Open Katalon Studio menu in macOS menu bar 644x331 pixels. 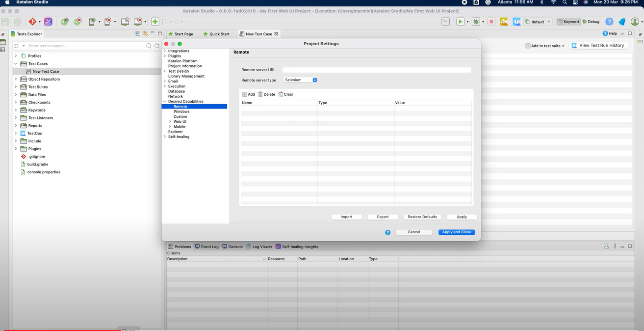tap(32, 2)
